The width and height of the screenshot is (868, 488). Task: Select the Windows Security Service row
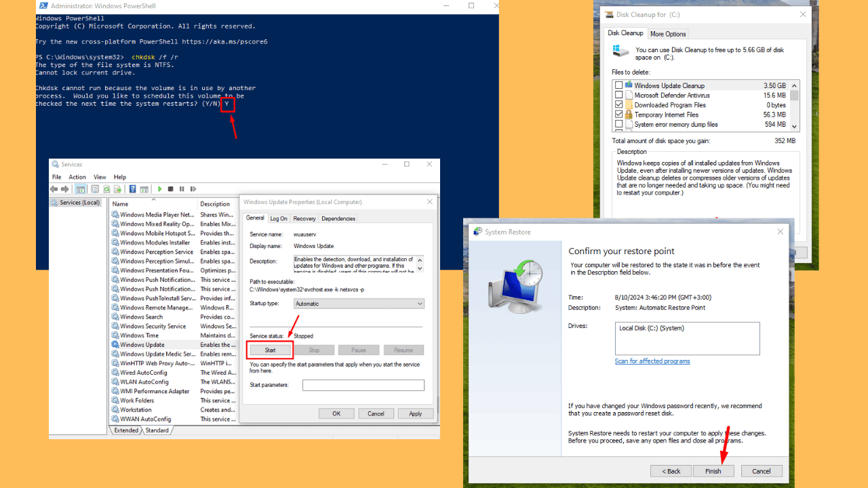(174, 326)
